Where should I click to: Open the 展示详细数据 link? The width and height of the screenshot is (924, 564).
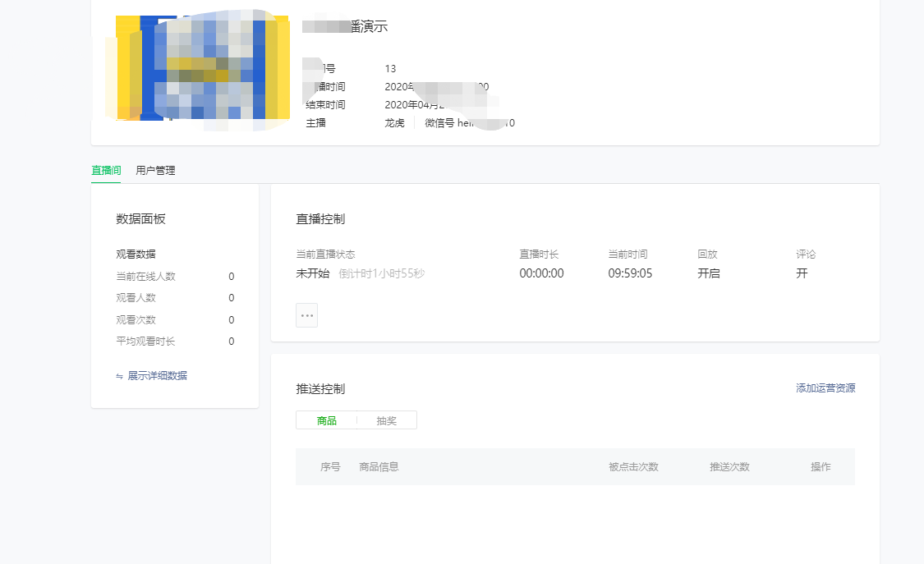pyautogui.click(x=158, y=376)
